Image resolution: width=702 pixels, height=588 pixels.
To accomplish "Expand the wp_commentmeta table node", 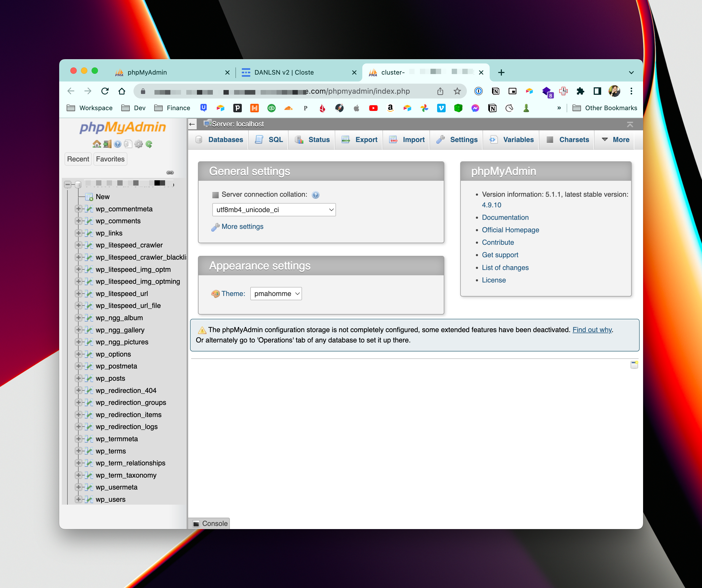I will pos(78,209).
